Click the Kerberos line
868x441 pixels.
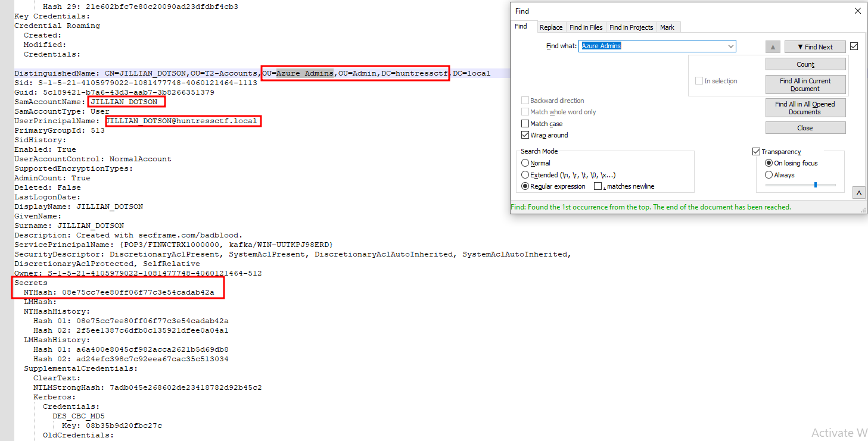tap(55, 397)
